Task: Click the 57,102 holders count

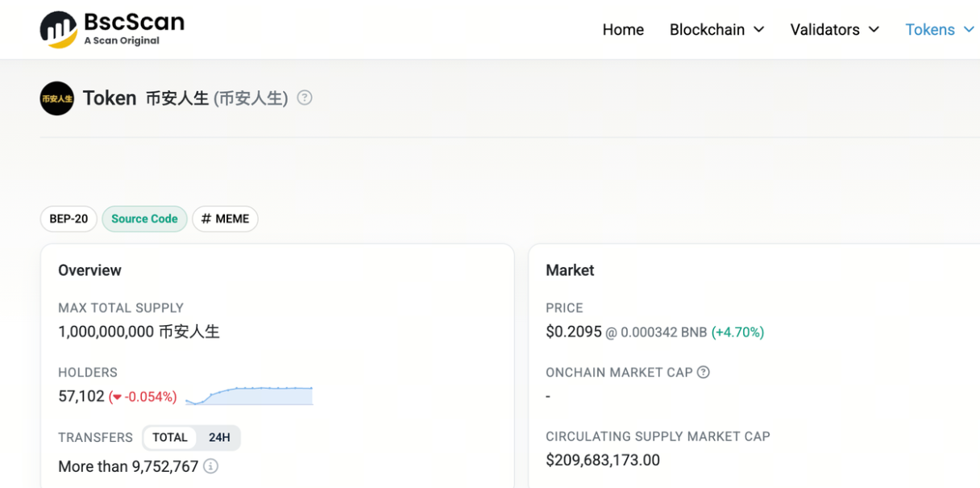Action: pos(81,396)
